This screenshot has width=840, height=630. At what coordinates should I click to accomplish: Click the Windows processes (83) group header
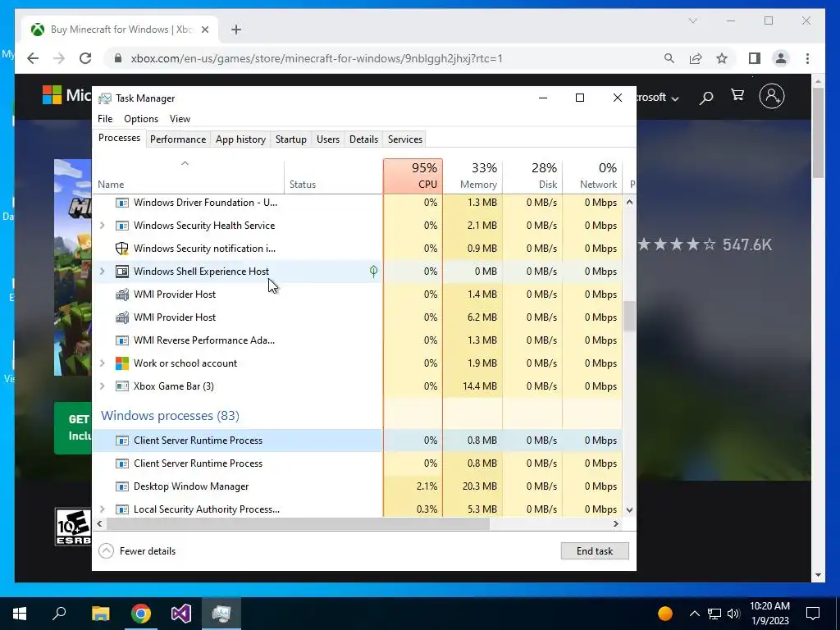170,416
